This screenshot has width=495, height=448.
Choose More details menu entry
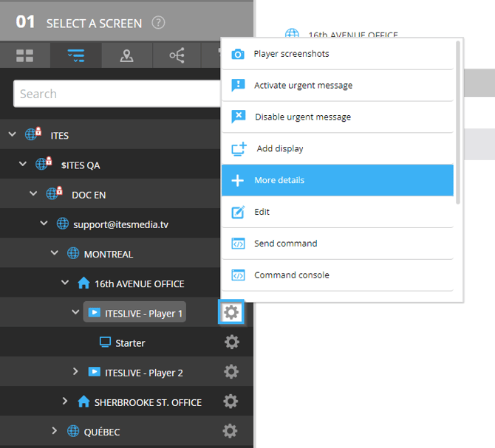coord(338,180)
